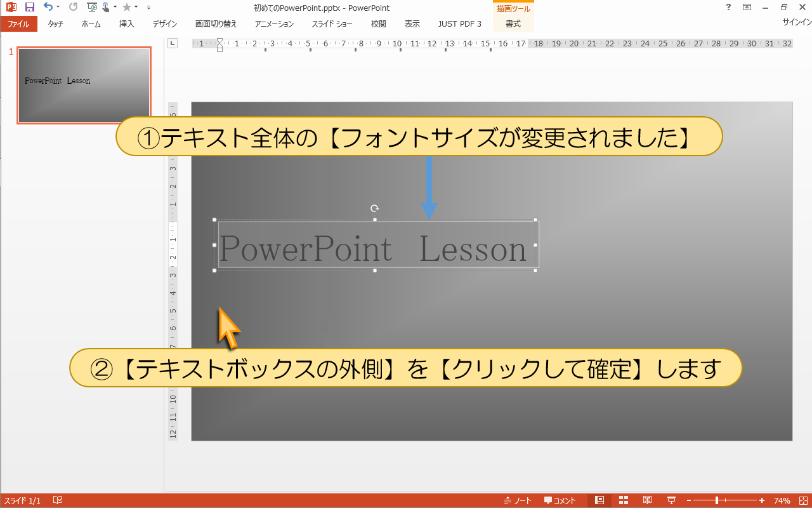Click サインイン to sign in
The image size is (812, 508).
[x=797, y=22]
